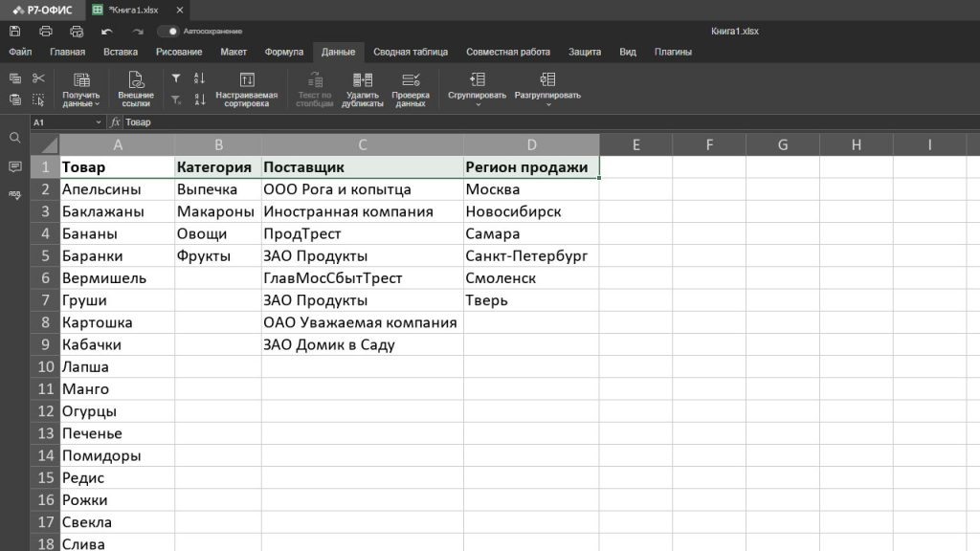Click the formula bar containing Товар
The image size is (980, 551).
tap(550, 122)
